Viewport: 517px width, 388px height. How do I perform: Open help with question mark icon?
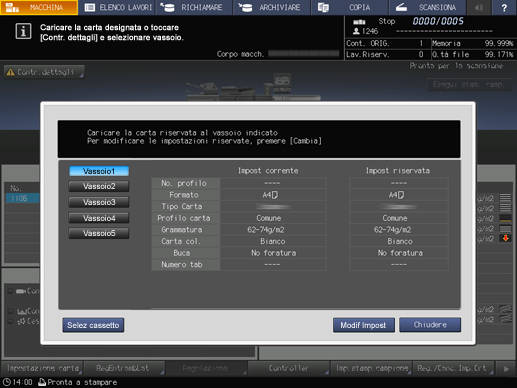coord(504,7)
